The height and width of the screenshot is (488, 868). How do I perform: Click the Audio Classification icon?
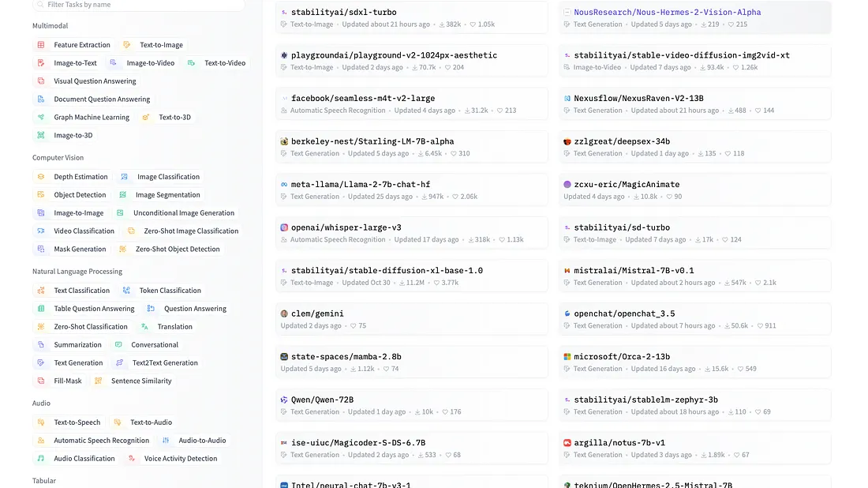coord(41,459)
